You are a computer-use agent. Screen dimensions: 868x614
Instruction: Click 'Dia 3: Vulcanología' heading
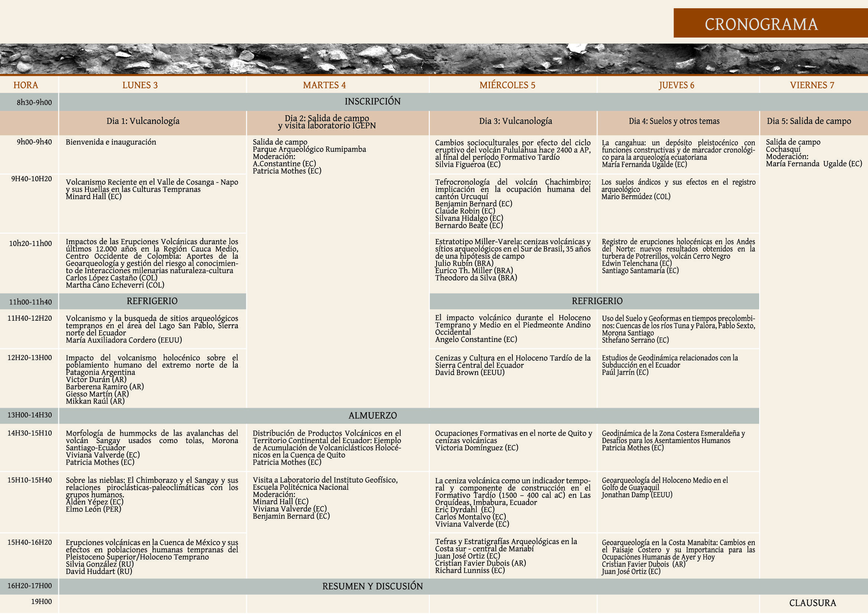tap(516, 121)
